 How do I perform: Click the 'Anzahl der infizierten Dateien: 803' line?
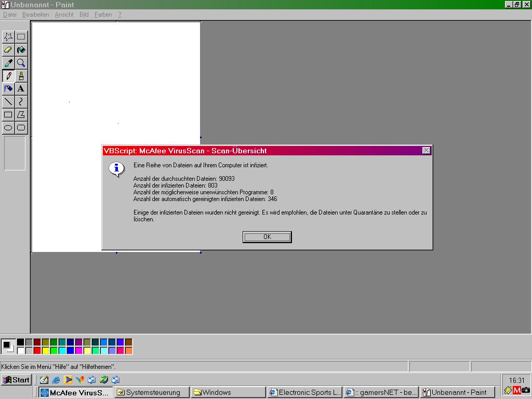(x=176, y=185)
